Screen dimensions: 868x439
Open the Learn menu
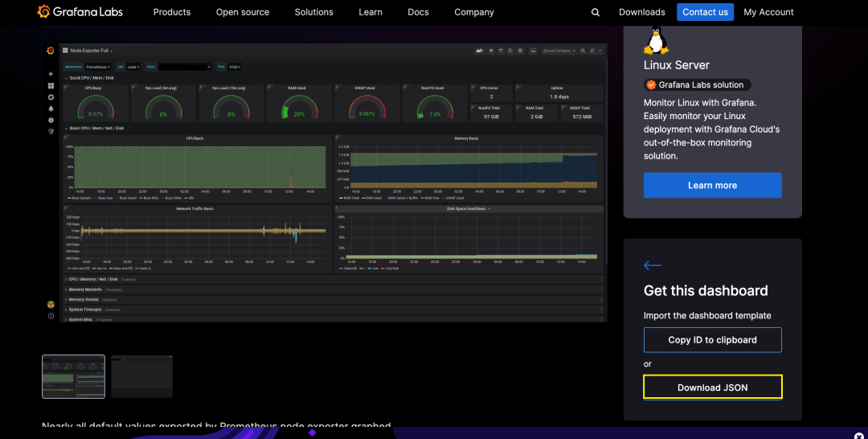pyautogui.click(x=371, y=12)
